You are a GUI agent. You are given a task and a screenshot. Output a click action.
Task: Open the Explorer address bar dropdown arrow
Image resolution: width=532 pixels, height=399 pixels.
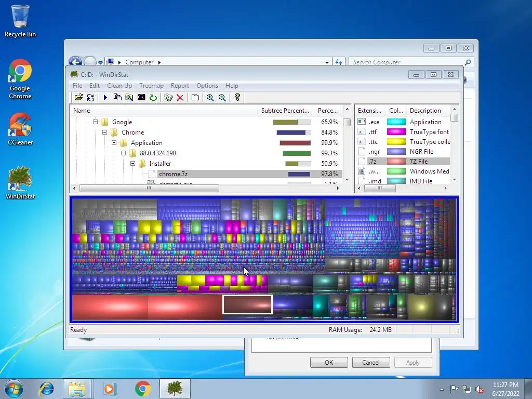tap(327, 62)
